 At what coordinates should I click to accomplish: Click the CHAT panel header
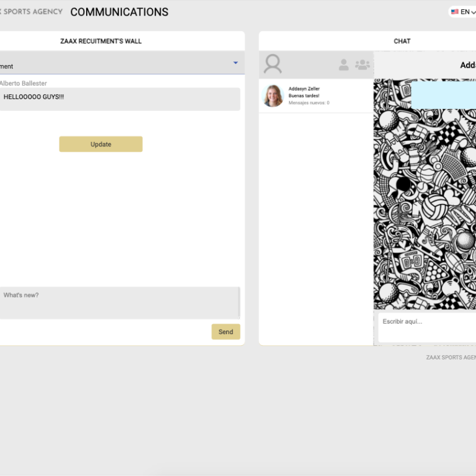tap(402, 41)
